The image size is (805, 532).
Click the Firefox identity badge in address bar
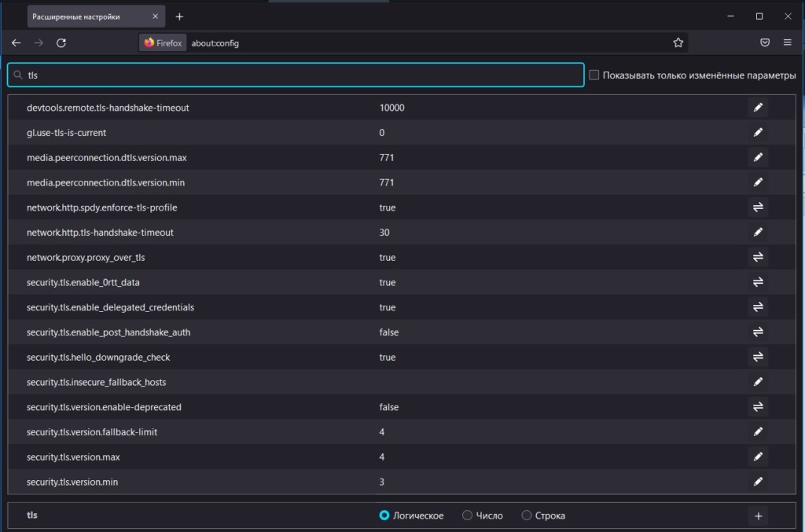click(163, 43)
